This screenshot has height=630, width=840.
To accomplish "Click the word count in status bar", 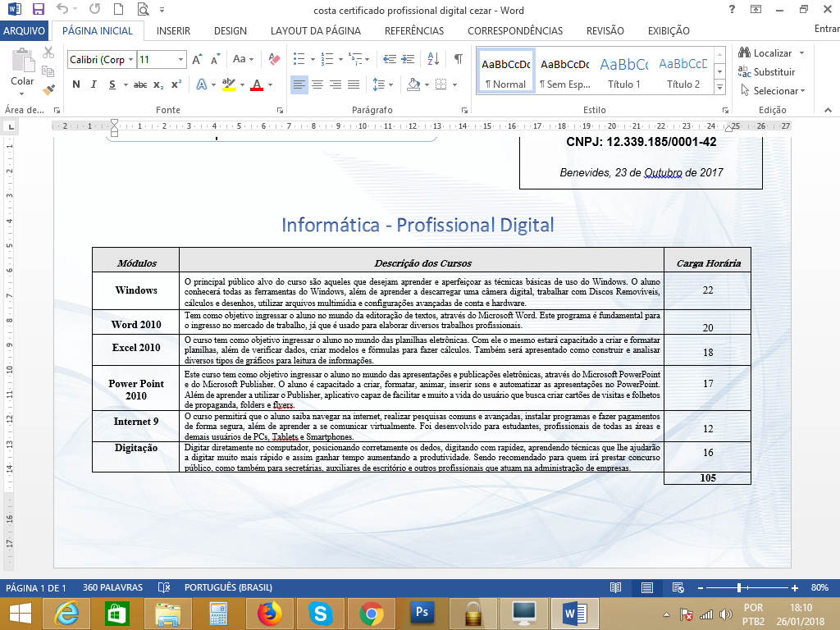I will pyautogui.click(x=112, y=588).
